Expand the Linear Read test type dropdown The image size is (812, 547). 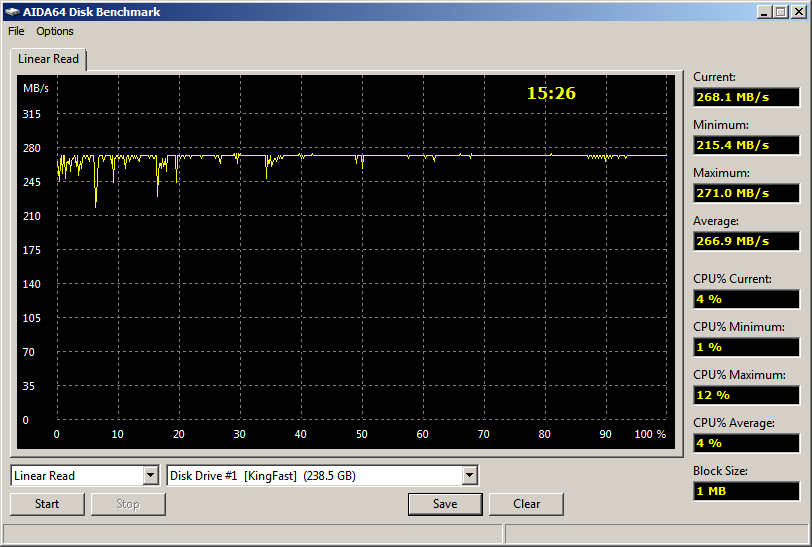[x=151, y=475]
